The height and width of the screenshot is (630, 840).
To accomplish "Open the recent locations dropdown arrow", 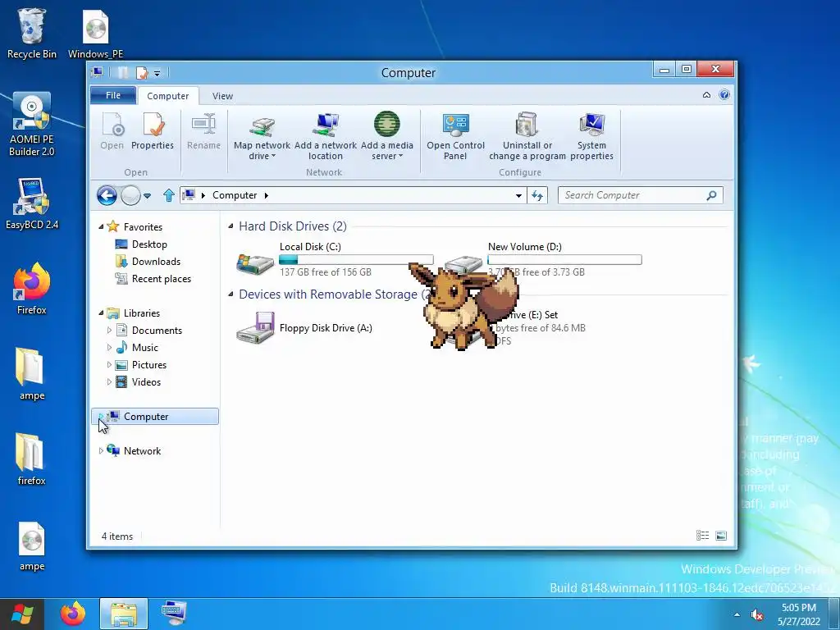I will 148,195.
